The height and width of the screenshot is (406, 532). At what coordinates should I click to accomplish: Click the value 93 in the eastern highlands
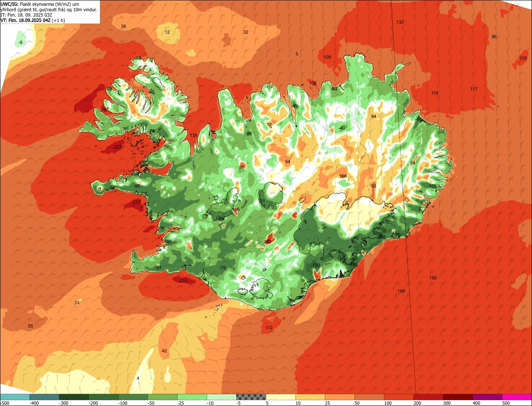point(374,186)
